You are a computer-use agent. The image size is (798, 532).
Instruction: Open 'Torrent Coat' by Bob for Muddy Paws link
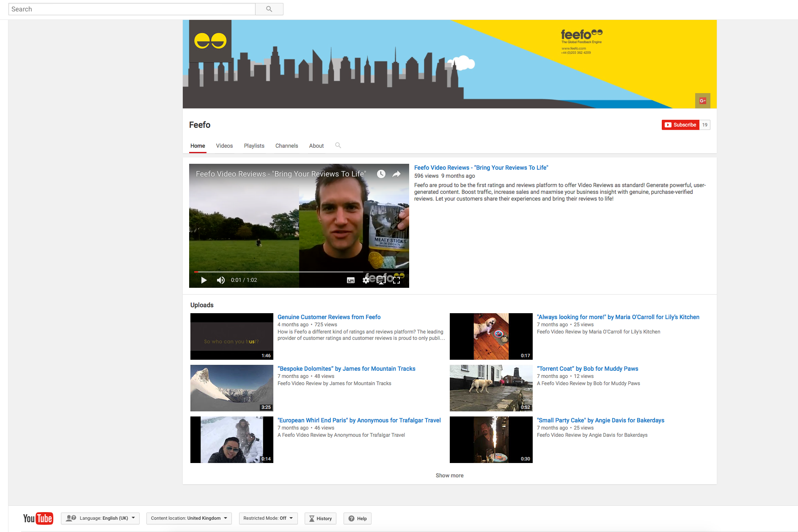588,369
